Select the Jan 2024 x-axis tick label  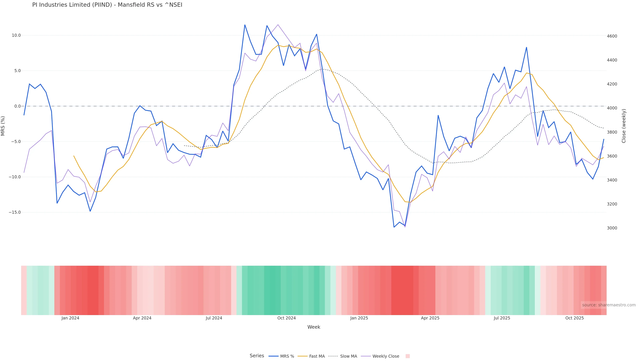[x=70, y=318]
